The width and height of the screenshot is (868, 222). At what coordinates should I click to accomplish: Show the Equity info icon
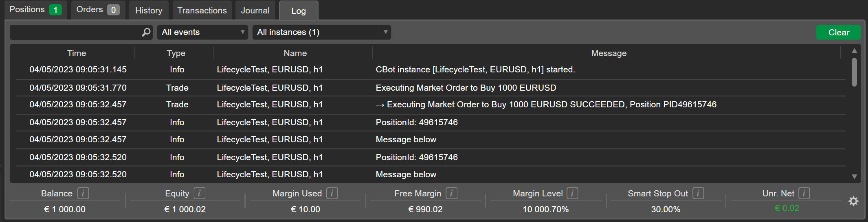200,193
